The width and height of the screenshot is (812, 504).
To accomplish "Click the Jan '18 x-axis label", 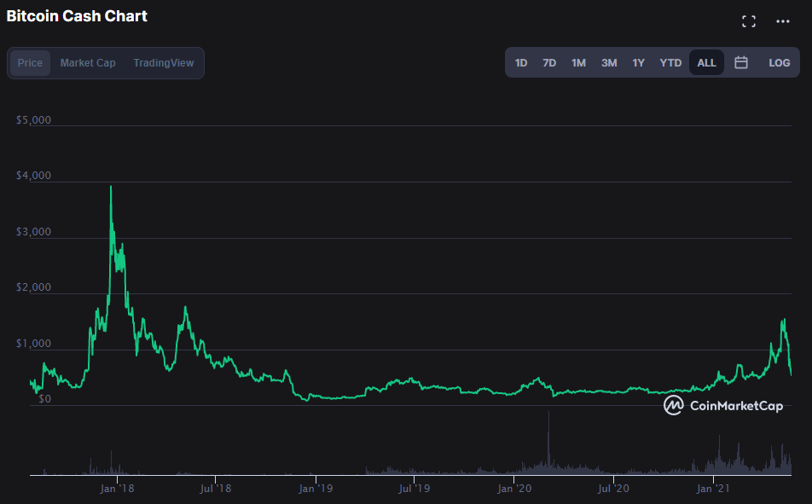I will (x=117, y=489).
